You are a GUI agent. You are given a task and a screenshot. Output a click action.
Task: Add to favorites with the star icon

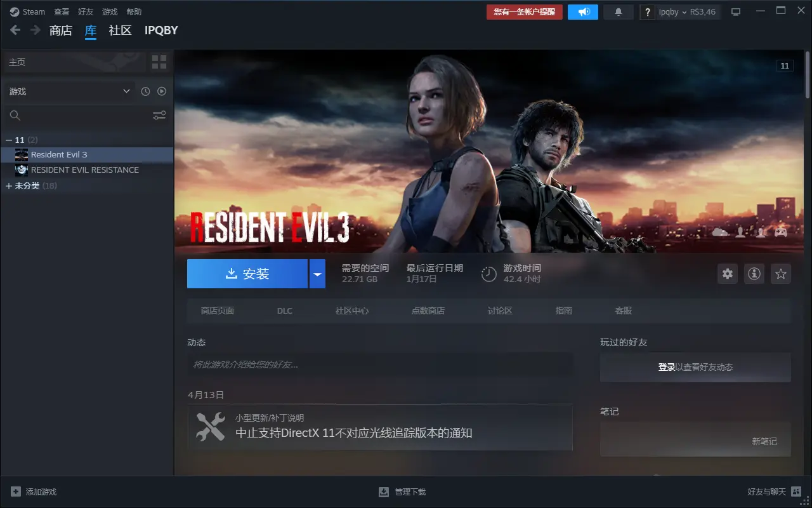pos(781,274)
